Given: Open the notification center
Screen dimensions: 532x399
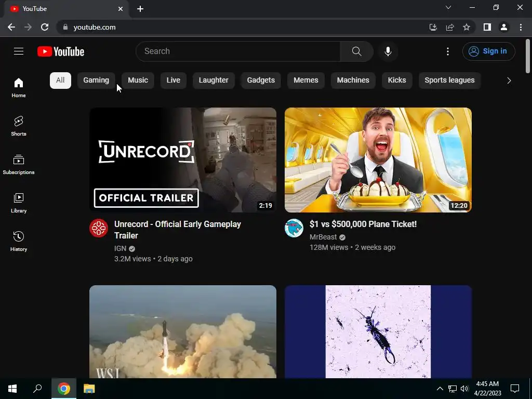Looking at the screenshot, I should coord(515,389).
